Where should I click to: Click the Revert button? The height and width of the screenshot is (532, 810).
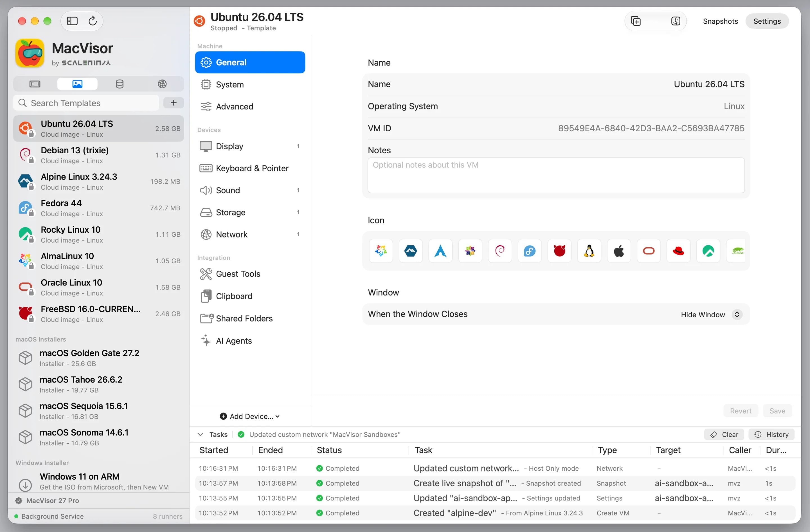[741, 411]
